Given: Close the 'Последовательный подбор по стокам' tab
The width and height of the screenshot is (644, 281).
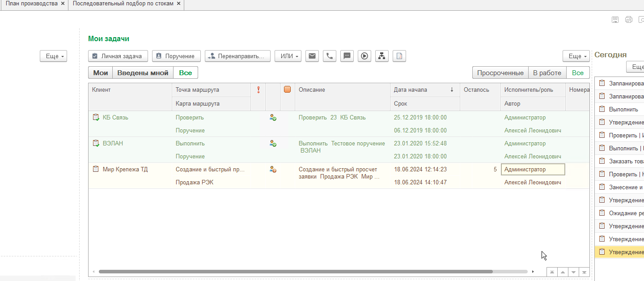Looking at the screenshot, I should (x=179, y=4).
